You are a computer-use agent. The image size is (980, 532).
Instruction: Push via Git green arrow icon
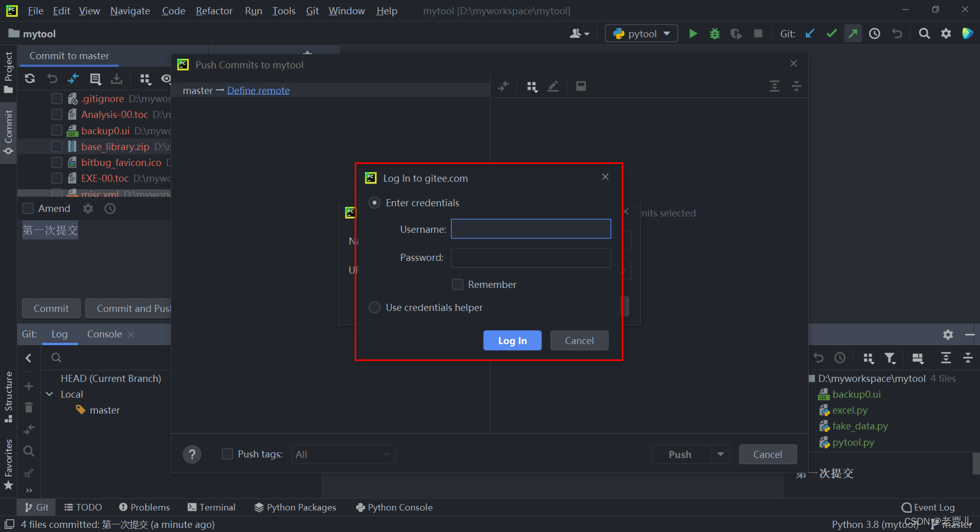point(853,34)
